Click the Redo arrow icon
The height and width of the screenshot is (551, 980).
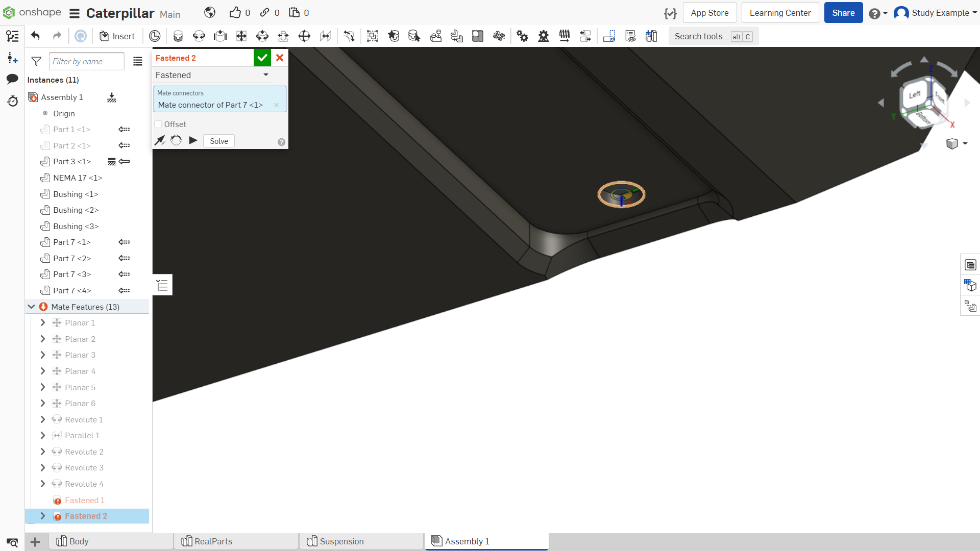[x=57, y=36]
